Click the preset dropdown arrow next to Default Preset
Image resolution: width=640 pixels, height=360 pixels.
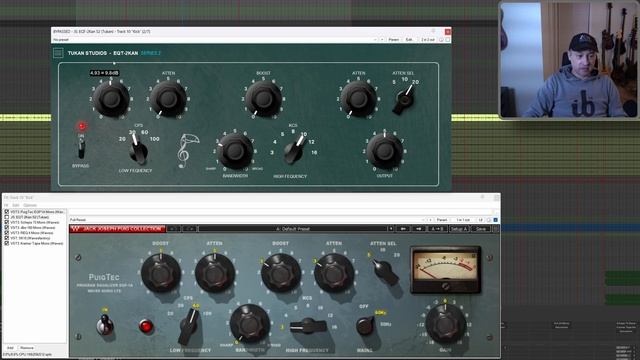391,229
